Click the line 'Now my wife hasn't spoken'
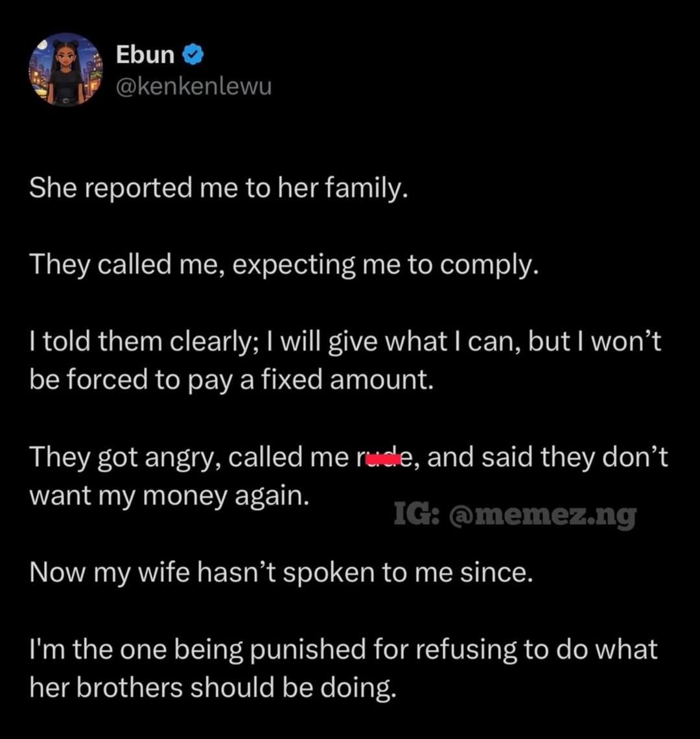The image size is (700, 739). (281, 573)
